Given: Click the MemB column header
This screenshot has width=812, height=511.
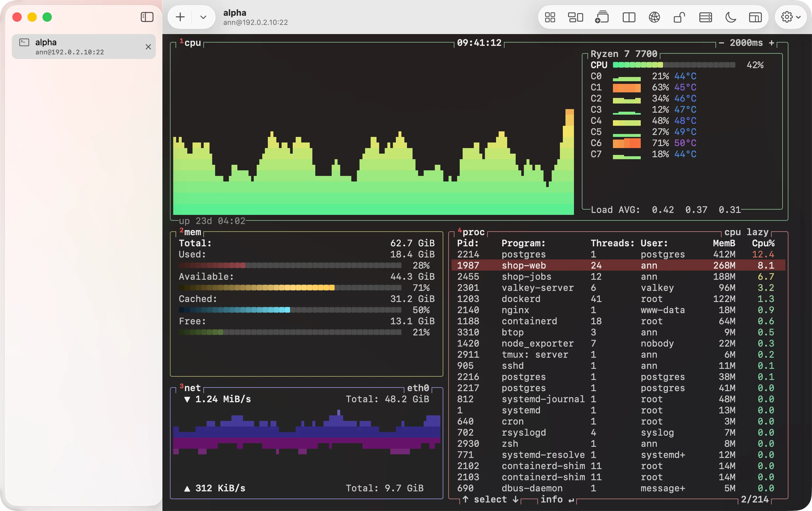Looking at the screenshot, I should click(724, 243).
